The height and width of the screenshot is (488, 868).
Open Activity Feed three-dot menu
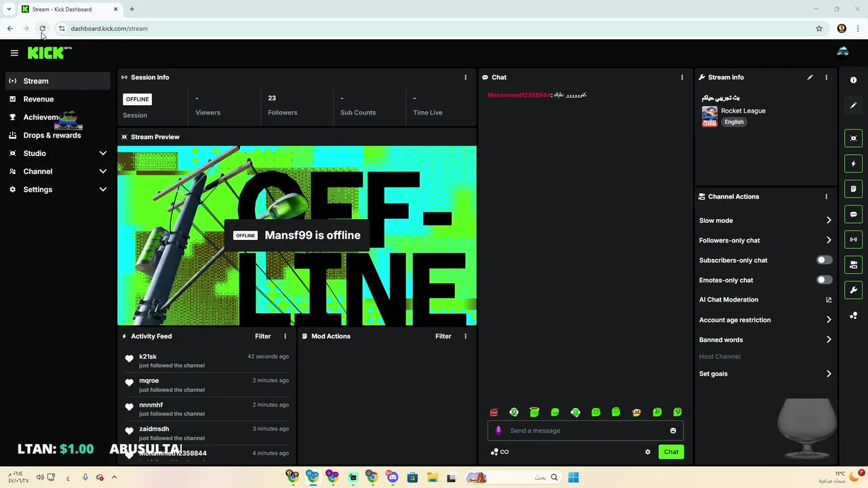(285, 336)
